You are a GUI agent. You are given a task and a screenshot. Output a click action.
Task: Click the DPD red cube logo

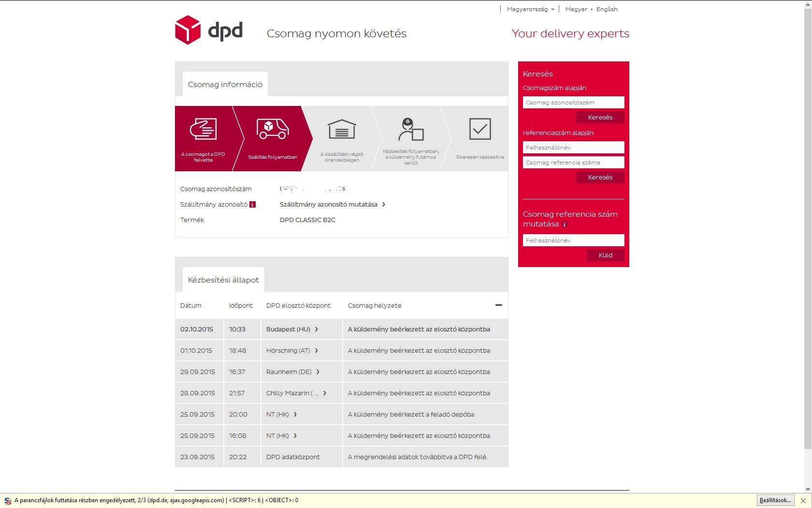pos(188,30)
